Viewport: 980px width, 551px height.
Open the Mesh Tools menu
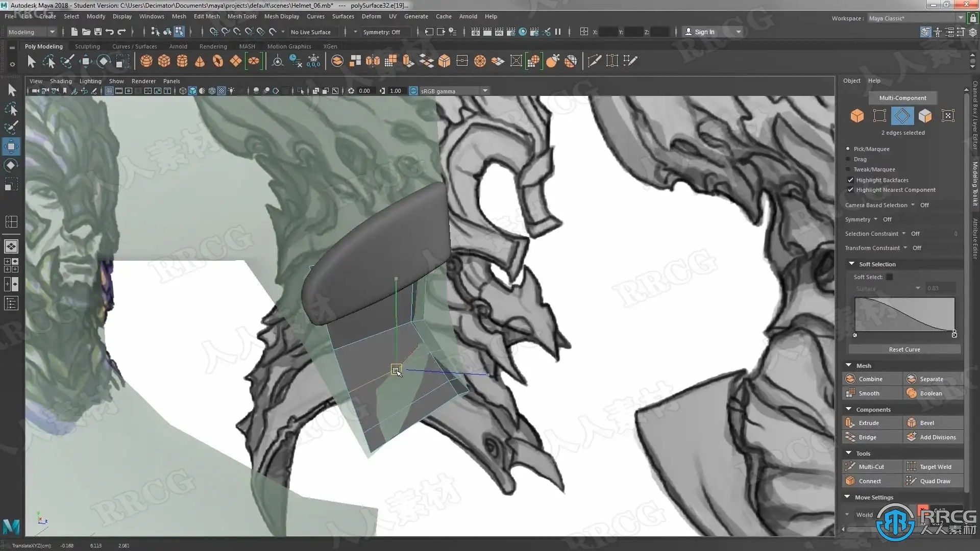(241, 16)
